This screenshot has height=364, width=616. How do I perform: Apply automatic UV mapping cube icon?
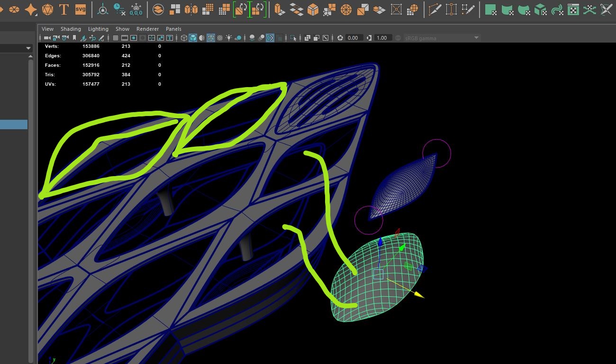pyautogui.click(x=540, y=9)
